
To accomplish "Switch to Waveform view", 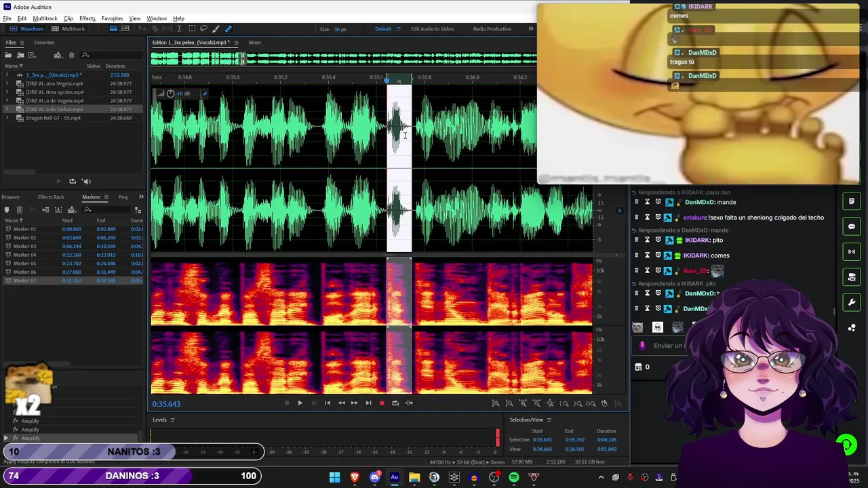I will 27,29.
